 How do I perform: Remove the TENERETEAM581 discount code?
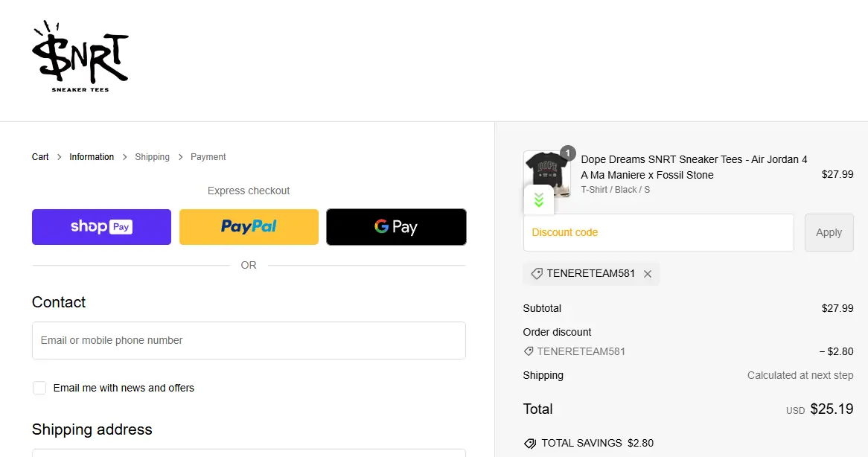pos(648,274)
